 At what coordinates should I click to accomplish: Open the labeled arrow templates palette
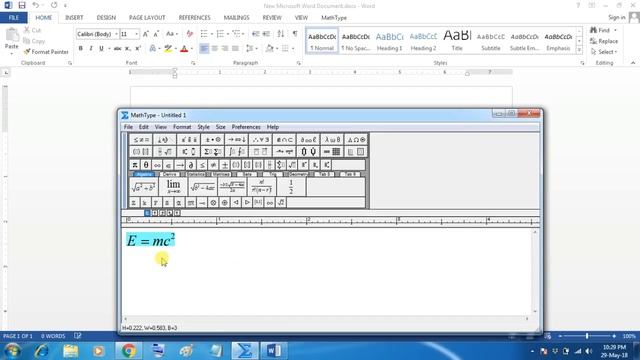284,152
